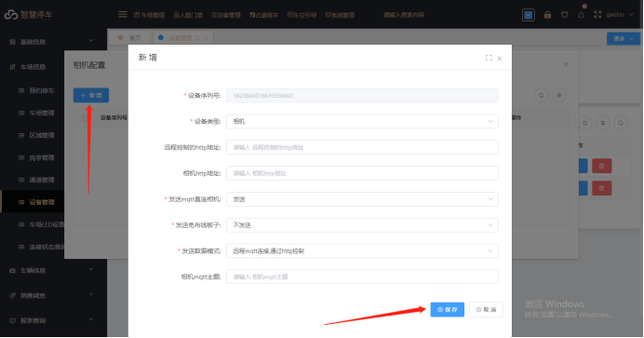Image resolution: width=644 pixels, height=338 pixels.
Task: Click the 相机http地址 input field
Action: point(362,173)
